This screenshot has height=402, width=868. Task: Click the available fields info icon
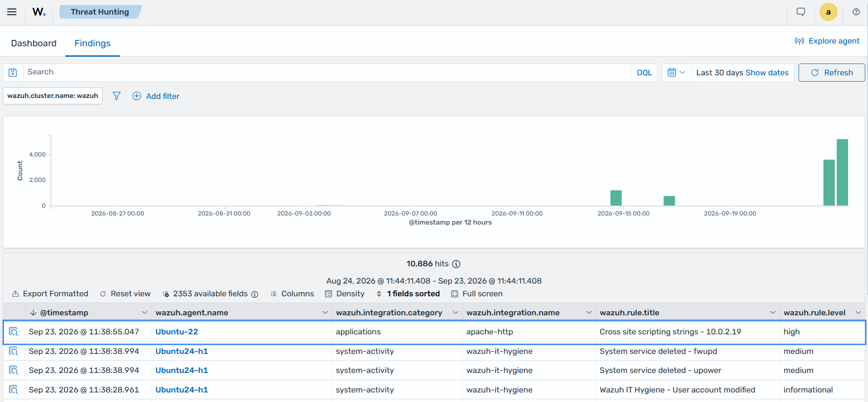click(255, 294)
